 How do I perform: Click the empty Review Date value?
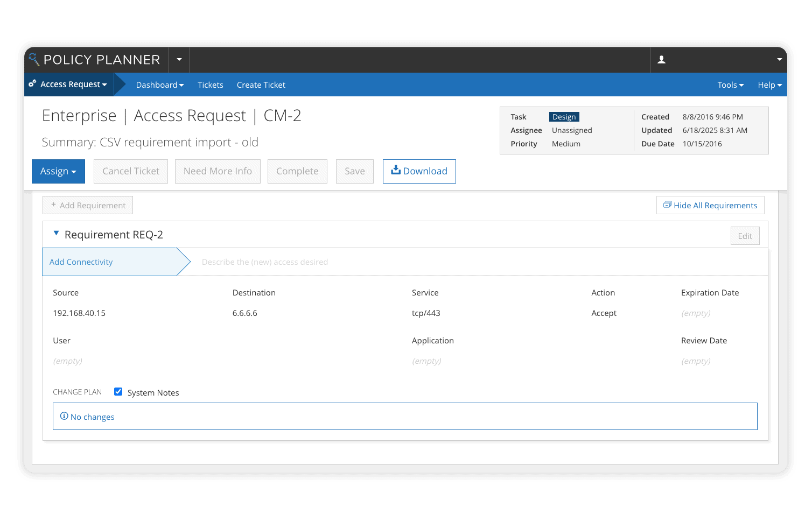696,361
